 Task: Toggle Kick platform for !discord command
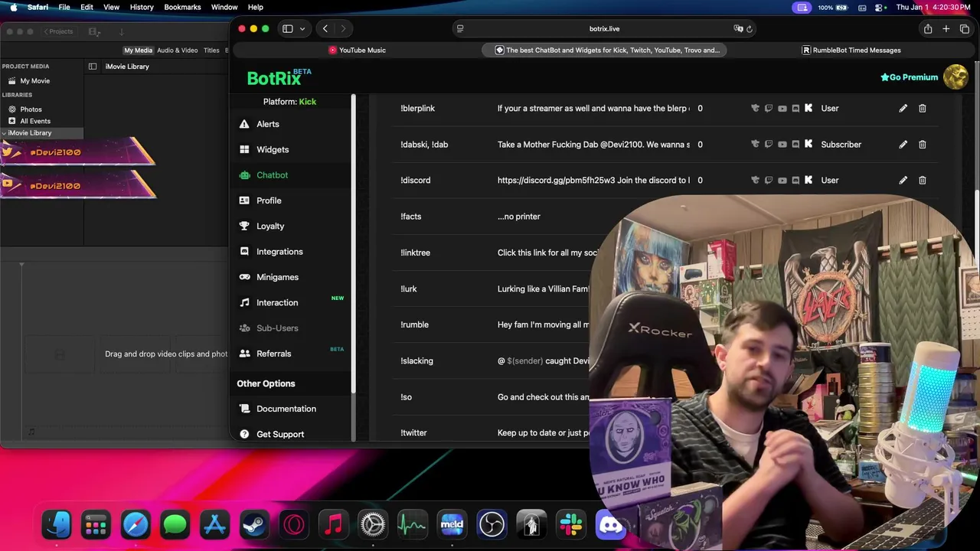[808, 180]
